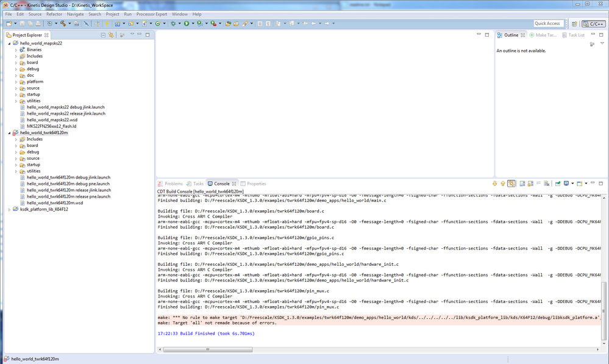Click the Build Finished message line
Screen dimensions: 609x364
206,334
